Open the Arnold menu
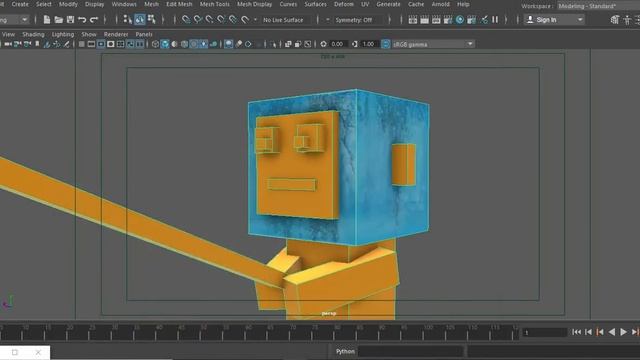The height and width of the screenshot is (360, 640). pyautogui.click(x=440, y=4)
